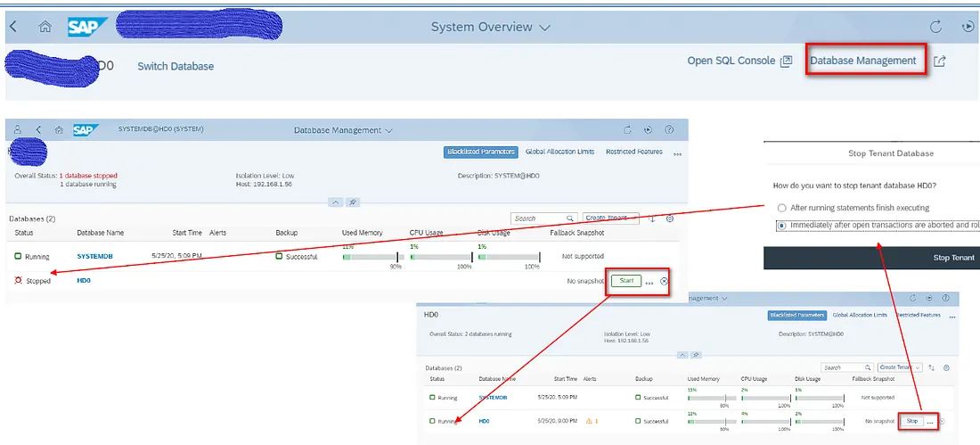
Task: Collapse the header in two-databases-running panel
Action: coord(683,354)
